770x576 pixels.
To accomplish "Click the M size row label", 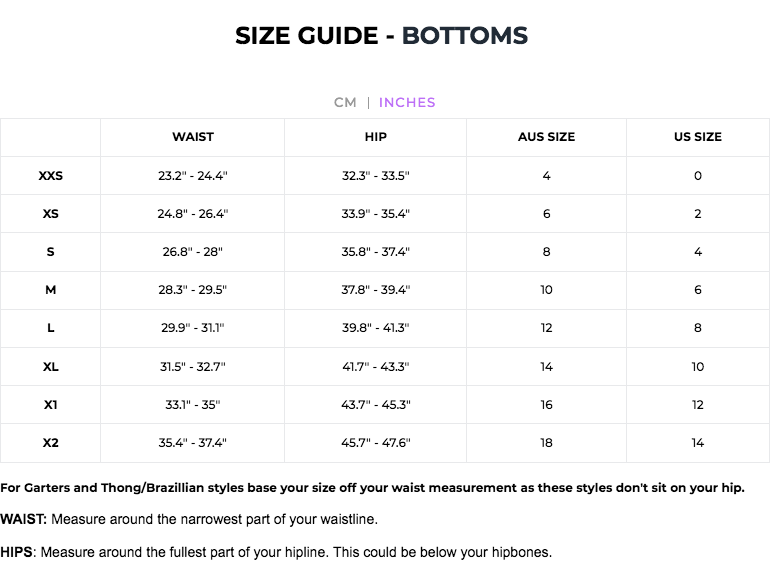I will pos(51,290).
